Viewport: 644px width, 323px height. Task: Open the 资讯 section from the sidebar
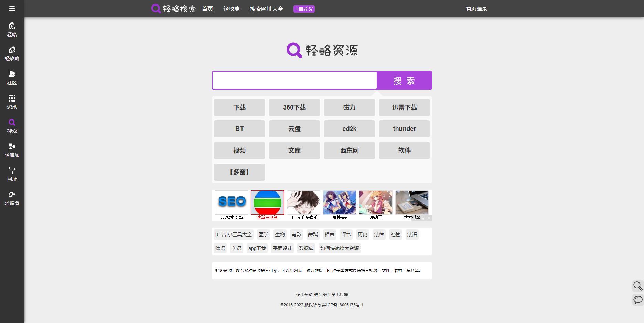12,102
